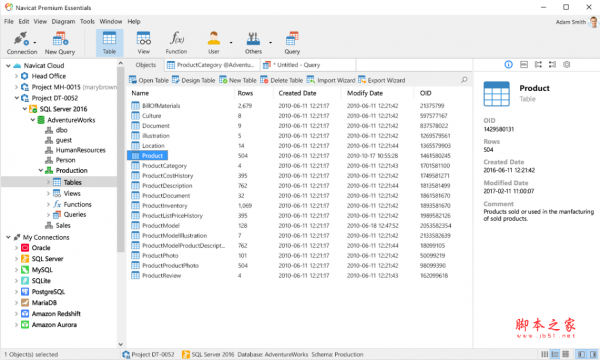The image size is (600, 360).
Task: Show general info panel icon
Action: click(509, 65)
